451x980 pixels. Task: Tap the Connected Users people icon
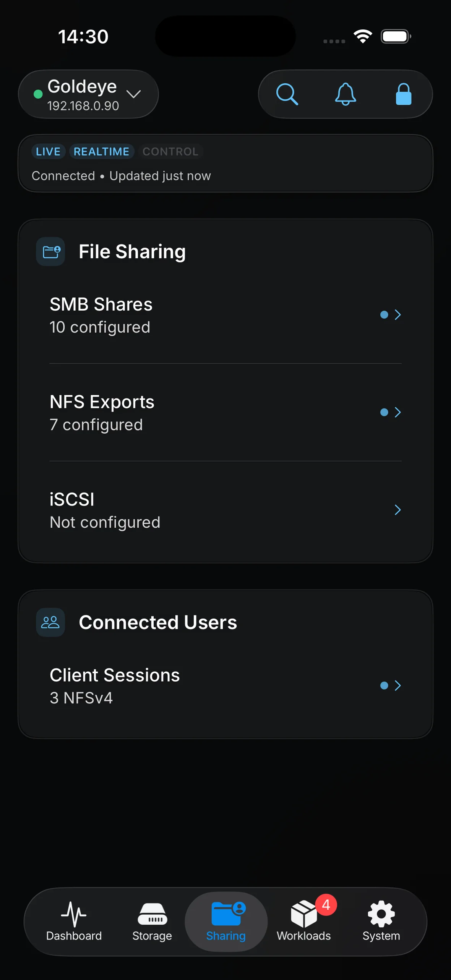point(50,622)
